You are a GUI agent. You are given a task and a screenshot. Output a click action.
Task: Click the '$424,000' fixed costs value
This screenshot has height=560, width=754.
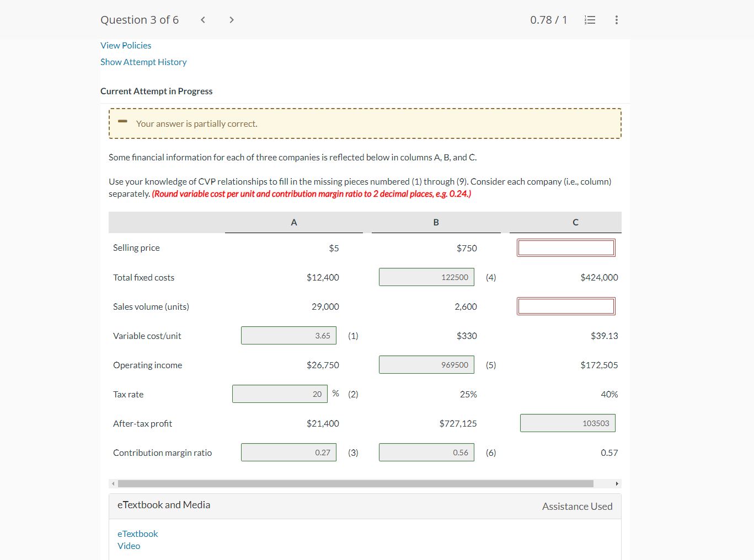pos(599,277)
